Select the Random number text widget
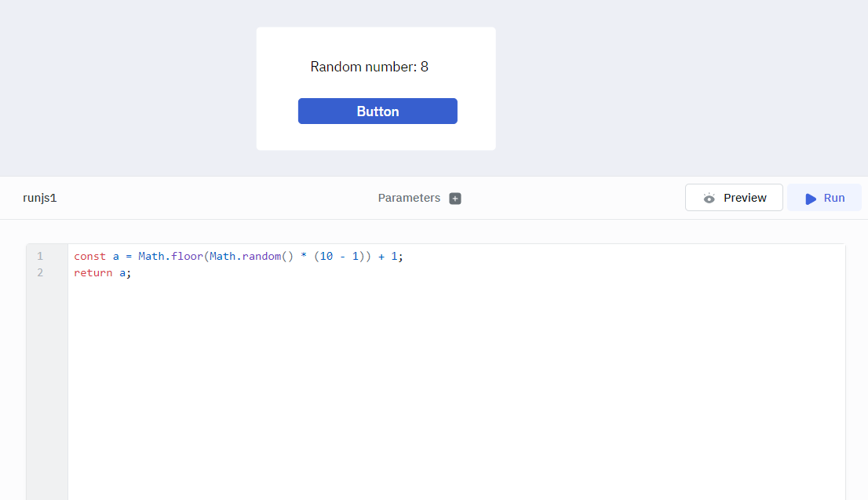868x500 pixels. (x=369, y=67)
